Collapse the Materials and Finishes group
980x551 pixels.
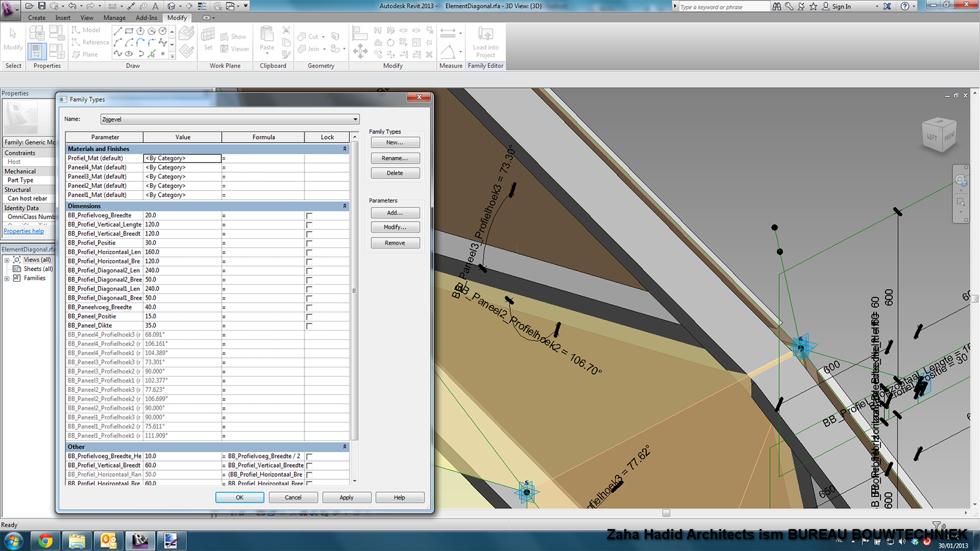tap(344, 149)
